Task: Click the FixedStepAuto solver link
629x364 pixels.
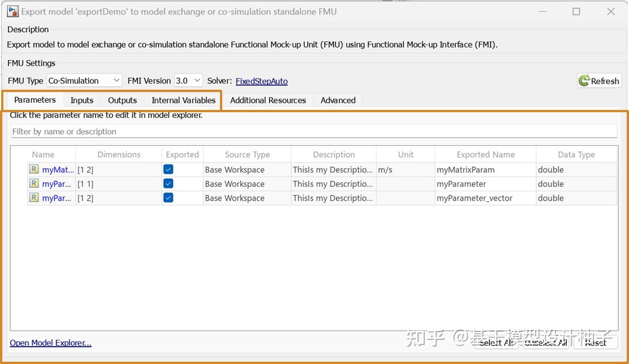Action: coord(261,81)
